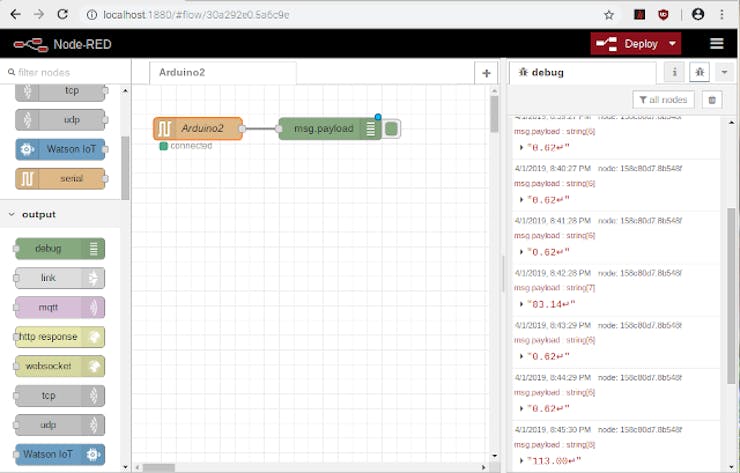This screenshot has width=740, height=473.
Task: Click the localhost address bar URL
Action: pyautogui.click(x=196, y=15)
